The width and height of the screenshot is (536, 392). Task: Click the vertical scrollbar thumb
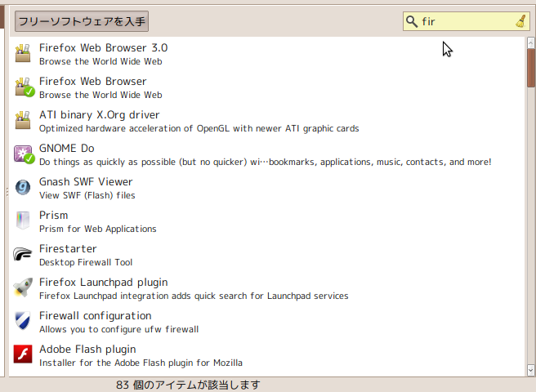531,68
